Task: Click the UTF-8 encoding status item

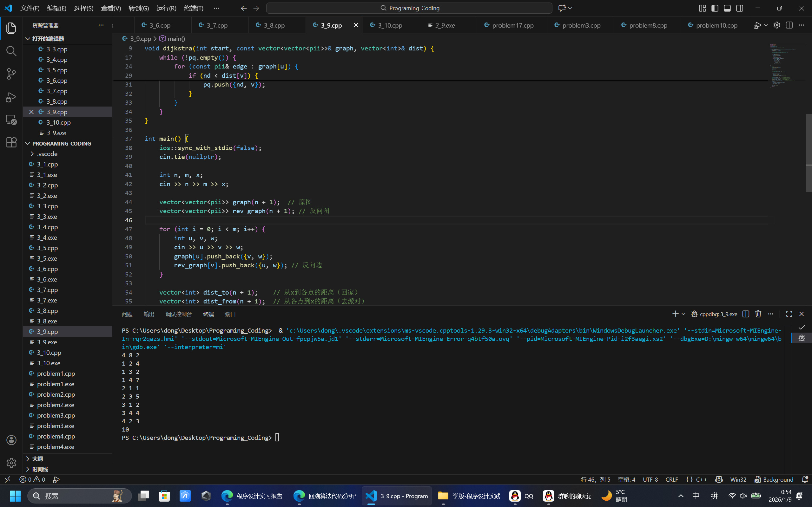Action: tap(650, 479)
